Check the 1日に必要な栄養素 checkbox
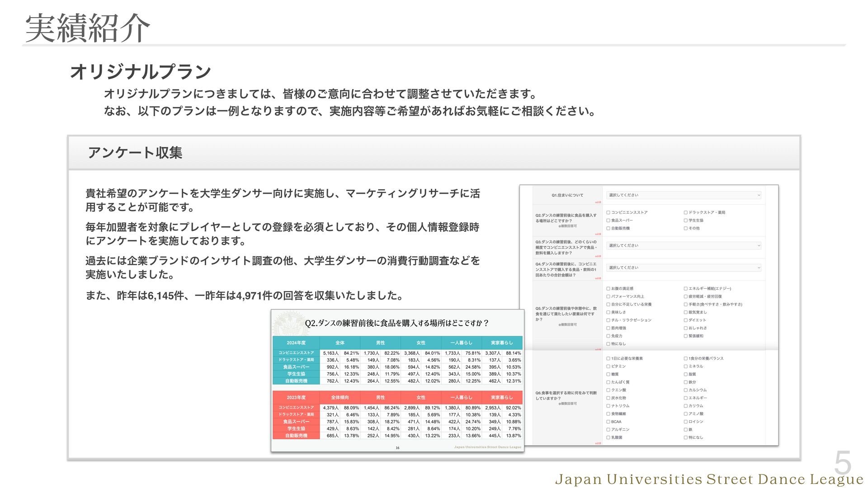 [x=609, y=359]
